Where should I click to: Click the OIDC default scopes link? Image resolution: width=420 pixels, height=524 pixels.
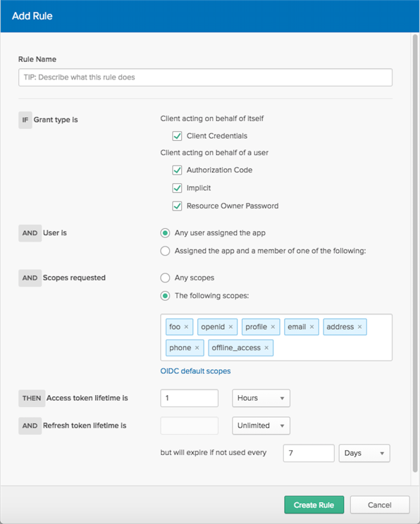click(x=195, y=371)
